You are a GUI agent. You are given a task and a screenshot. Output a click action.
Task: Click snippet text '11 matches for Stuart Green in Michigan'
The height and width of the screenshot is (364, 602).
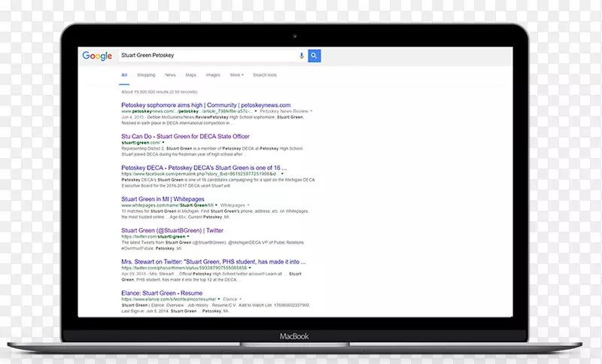click(161, 211)
